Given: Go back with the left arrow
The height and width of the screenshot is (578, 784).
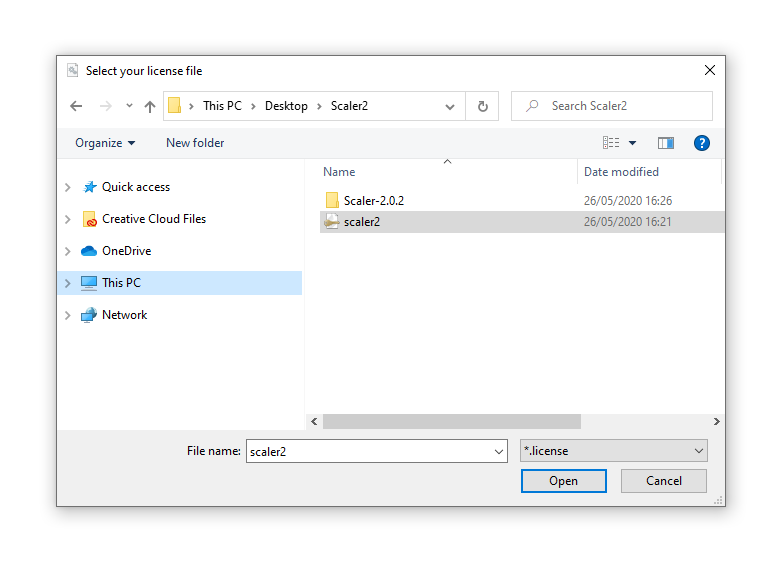Looking at the screenshot, I should [x=76, y=106].
